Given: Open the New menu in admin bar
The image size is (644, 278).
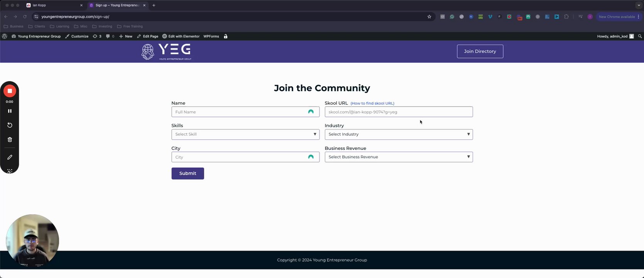Looking at the screenshot, I should tap(126, 36).
